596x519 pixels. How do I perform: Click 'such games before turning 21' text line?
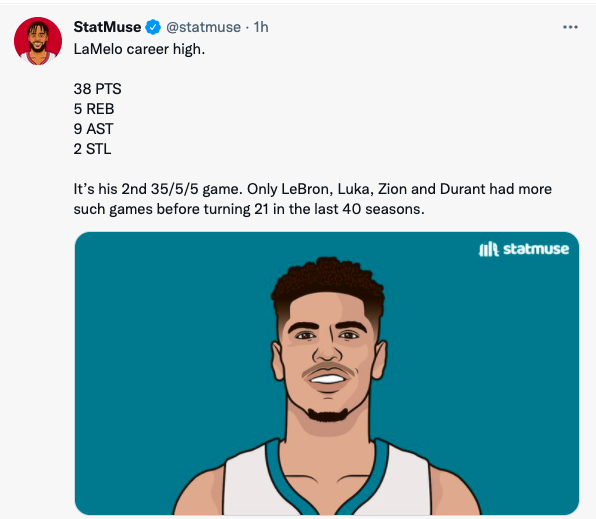point(171,209)
